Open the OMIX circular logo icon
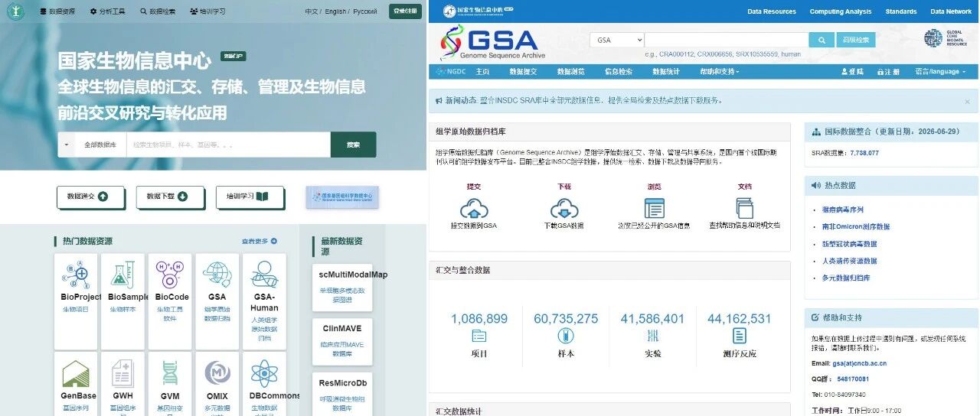The height and width of the screenshot is (416, 980). click(217, 373)
